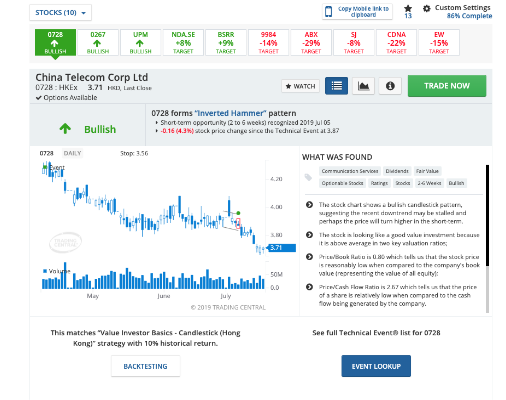The height and width of the screenshot is (400, 506).
Task: Click the arrow bullet beside good value text
Action: 309,235
